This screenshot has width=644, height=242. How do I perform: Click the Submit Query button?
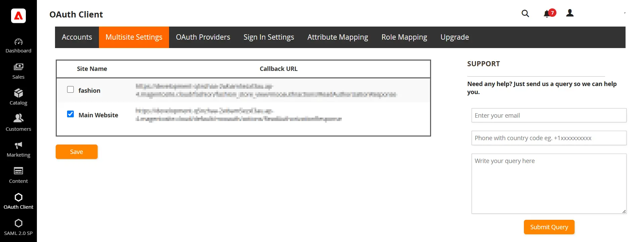point(549,227)
